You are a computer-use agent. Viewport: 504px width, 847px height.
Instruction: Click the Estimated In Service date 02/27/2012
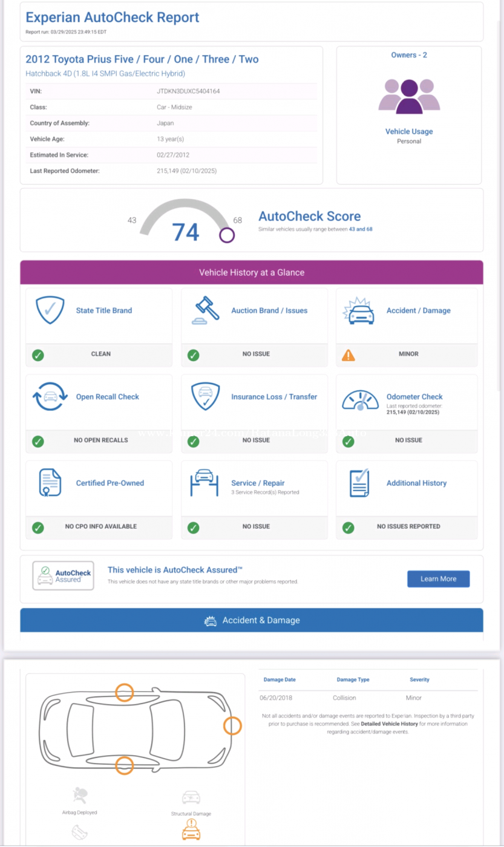[x=172, y=155]
